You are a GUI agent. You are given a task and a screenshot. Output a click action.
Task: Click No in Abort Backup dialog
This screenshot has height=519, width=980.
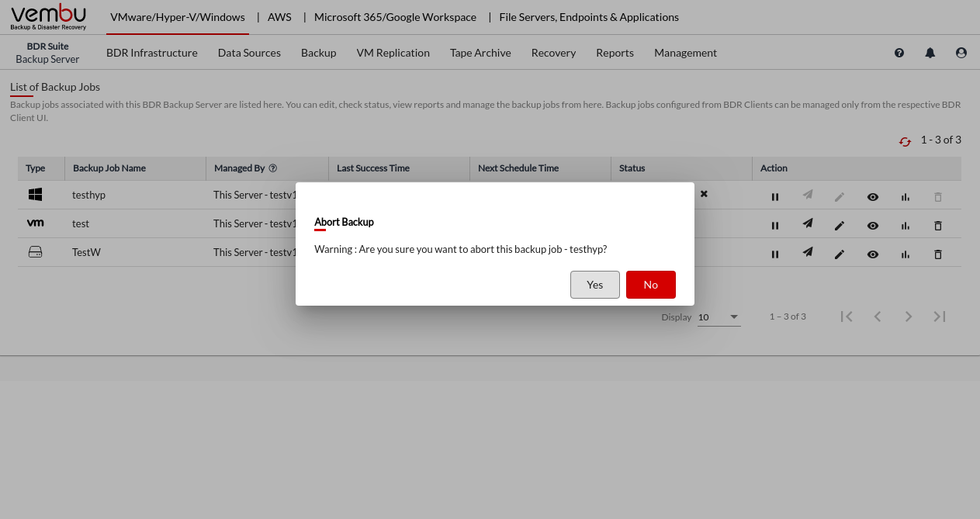tap(650, 285)
